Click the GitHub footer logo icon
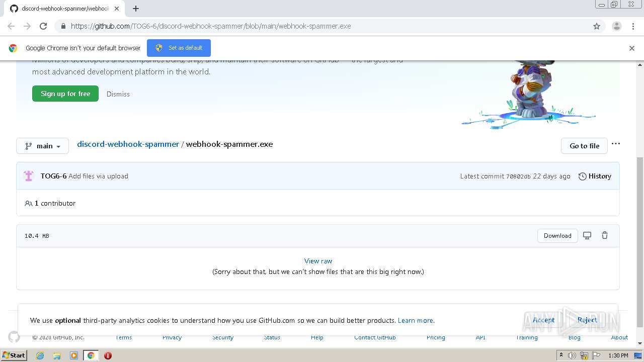Image resolution: width=644 pixels, height=362 pixels. [x=14, y=337]
